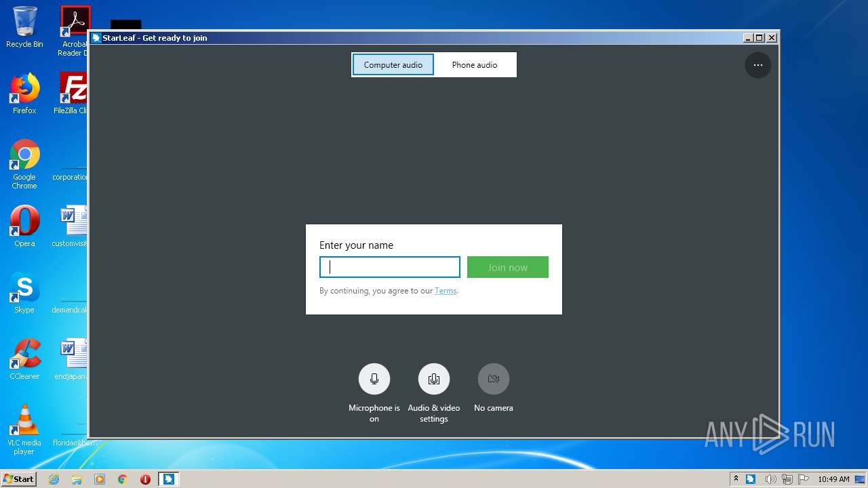The image size is (868, 488).
Task: Open Opera desktop shortcut
Action: [x=24, y=226]
